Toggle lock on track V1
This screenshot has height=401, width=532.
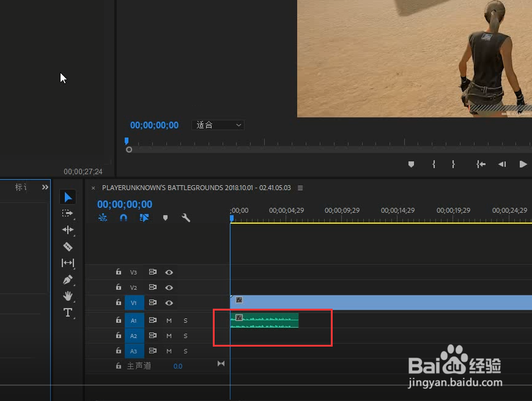tap(119, 302)
